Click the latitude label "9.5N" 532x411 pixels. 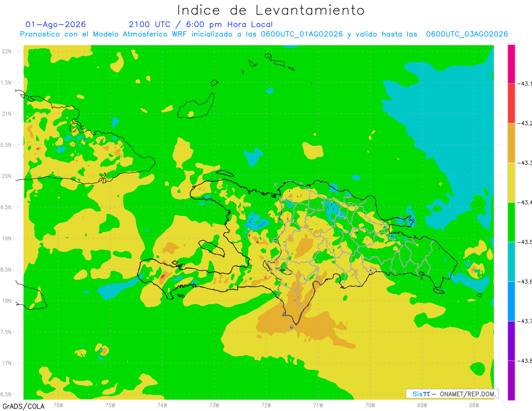[6, 207]
